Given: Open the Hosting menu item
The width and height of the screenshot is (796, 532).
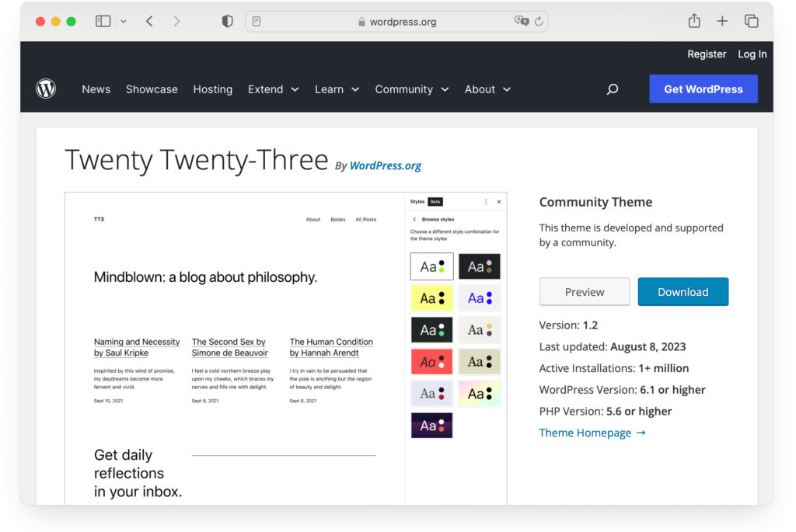Looking at the screenshot, I should click(213, 89).
